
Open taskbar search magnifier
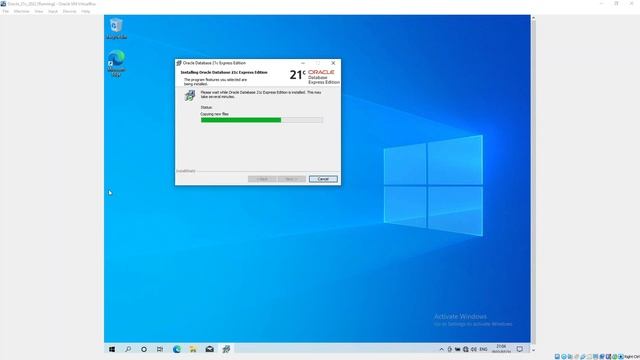point(128,349)
